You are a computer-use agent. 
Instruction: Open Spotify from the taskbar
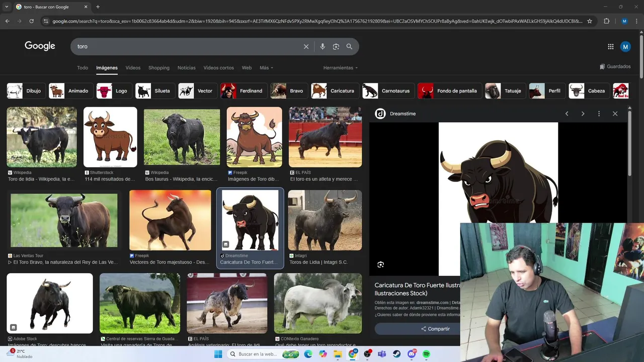coord(426,354)
